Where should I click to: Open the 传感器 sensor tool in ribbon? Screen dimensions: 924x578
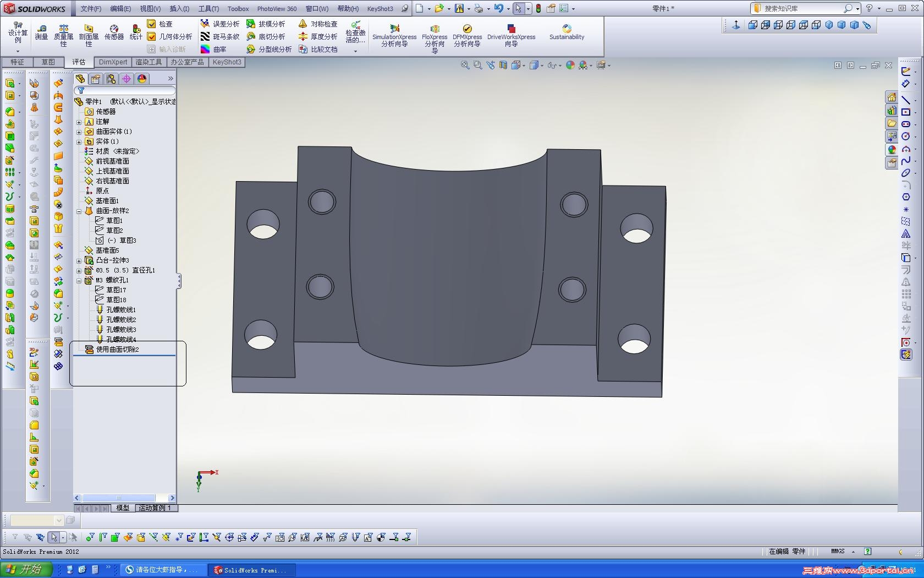click(x=114, y=32)
